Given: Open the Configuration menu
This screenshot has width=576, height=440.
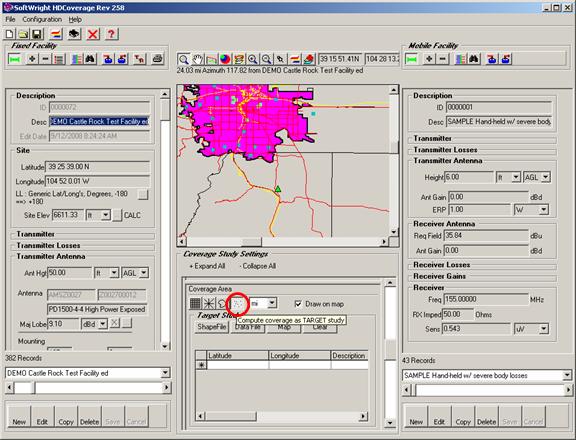Looking at the screenshot, I should 42,19.
